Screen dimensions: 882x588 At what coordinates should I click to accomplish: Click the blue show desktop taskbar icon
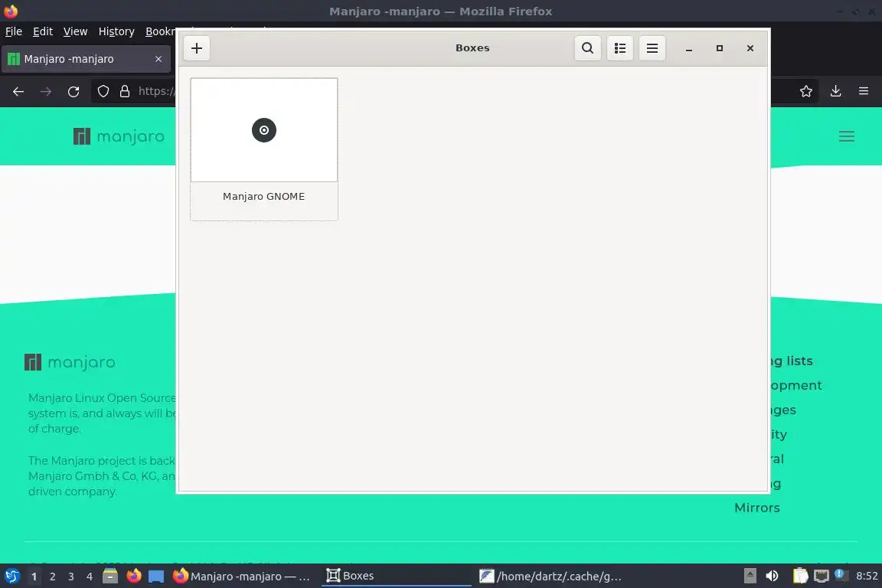pyautogui.click(x=156, y=577)
